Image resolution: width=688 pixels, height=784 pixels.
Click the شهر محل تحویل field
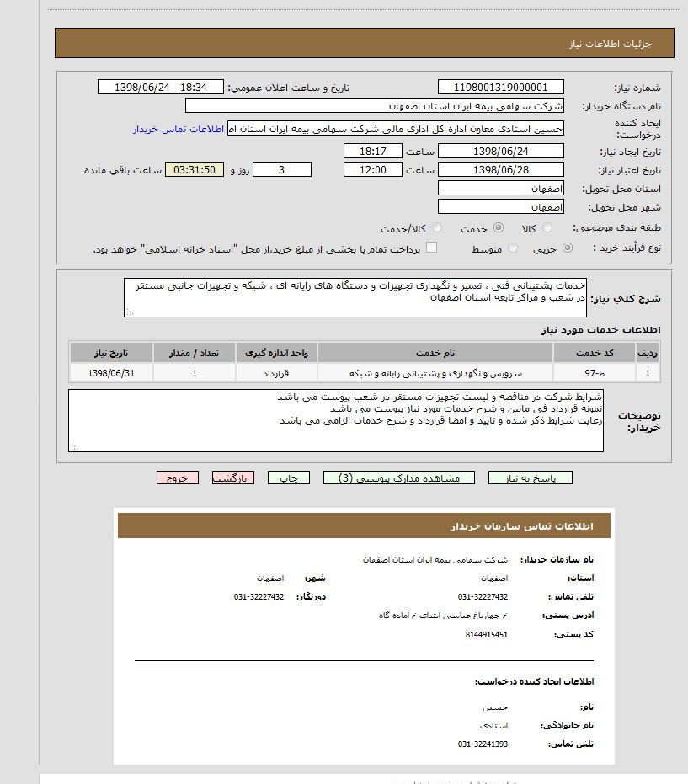(501, 206)
